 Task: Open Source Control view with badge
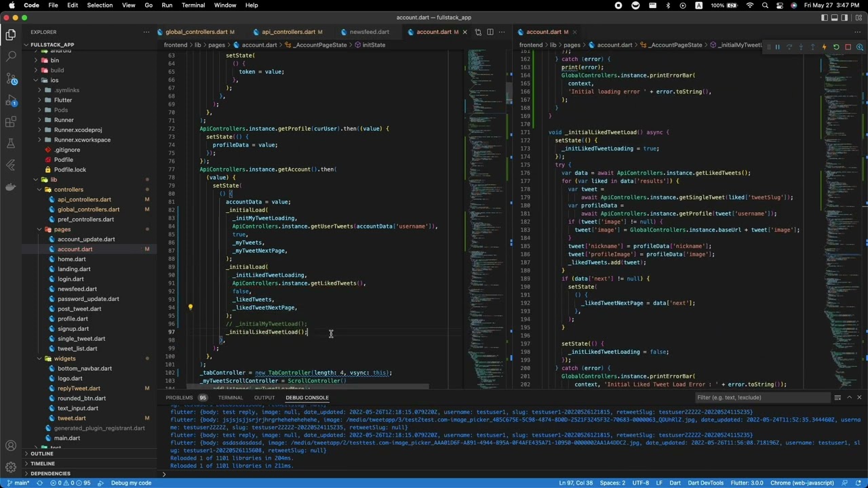point(11,79)
